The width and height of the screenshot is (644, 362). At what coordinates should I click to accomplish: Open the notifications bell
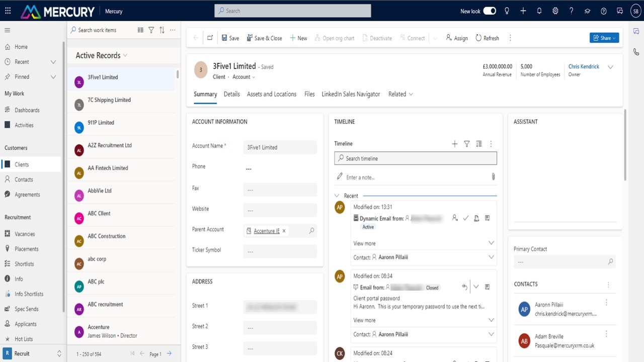[539, 11]
